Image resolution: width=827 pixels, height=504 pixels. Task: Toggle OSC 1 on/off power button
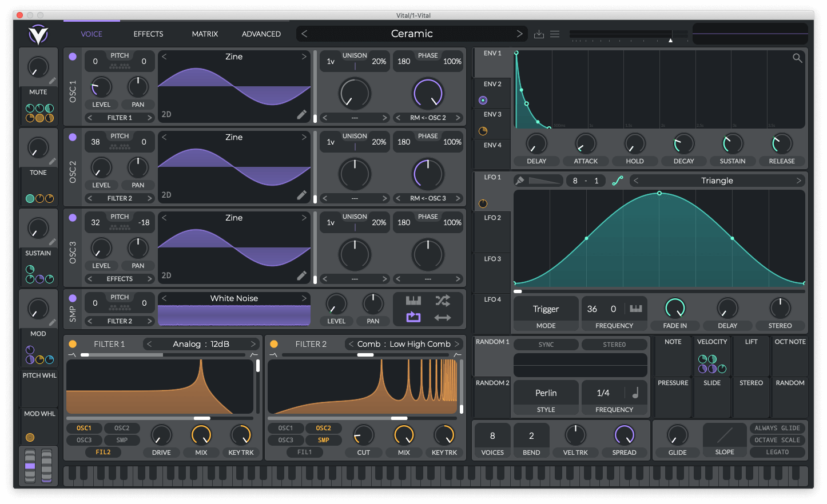pyautogui.click(x=73, y=57)
